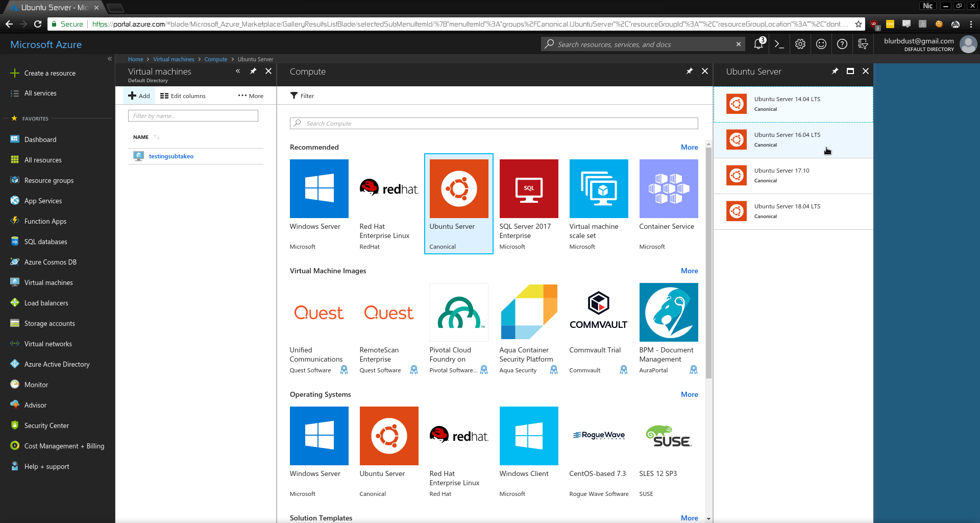Open the More menu in Virtual machines
The height and width of the screenshot is (523, 980).
[x=251, y=96]
